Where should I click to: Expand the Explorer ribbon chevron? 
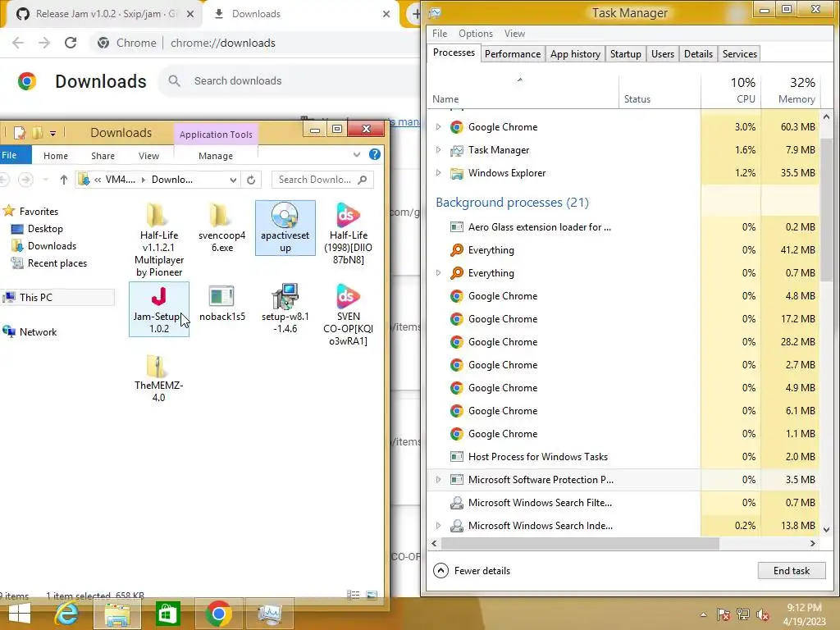click(x=357, y=155)
